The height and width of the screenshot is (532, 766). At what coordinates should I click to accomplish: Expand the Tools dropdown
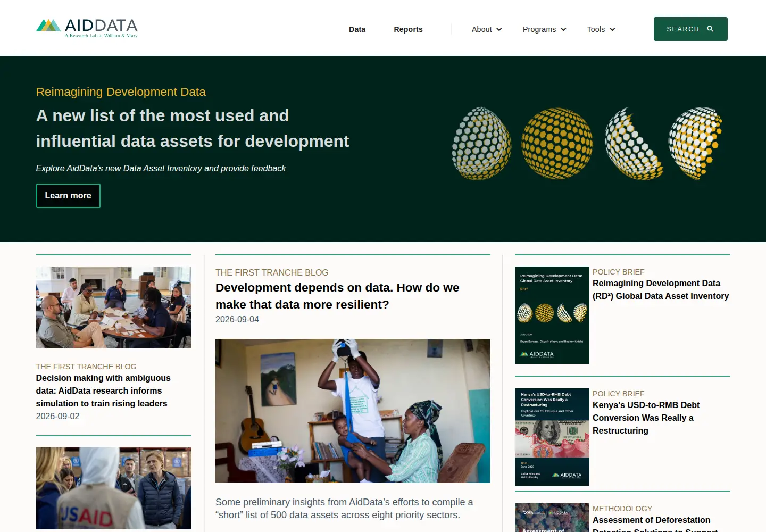601,29
